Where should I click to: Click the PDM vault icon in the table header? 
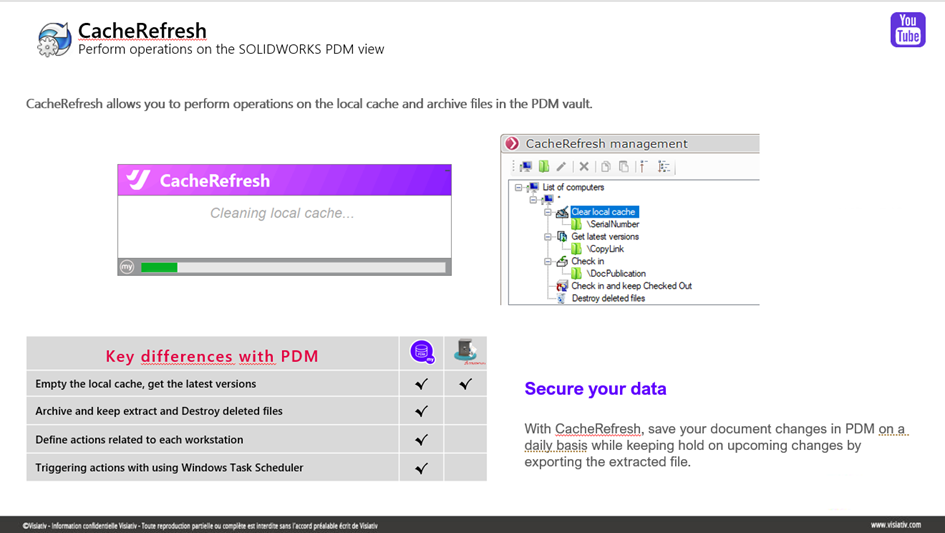[x=466, y=352]
